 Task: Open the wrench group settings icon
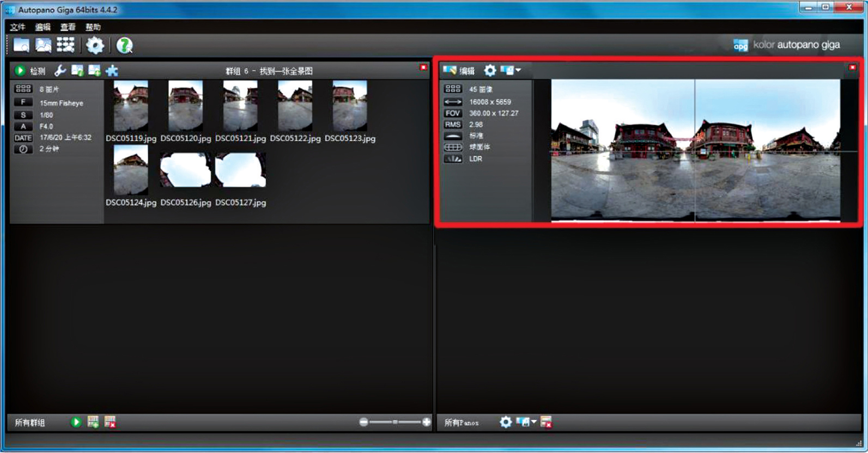pyautogui.click(x=60, y=70)
